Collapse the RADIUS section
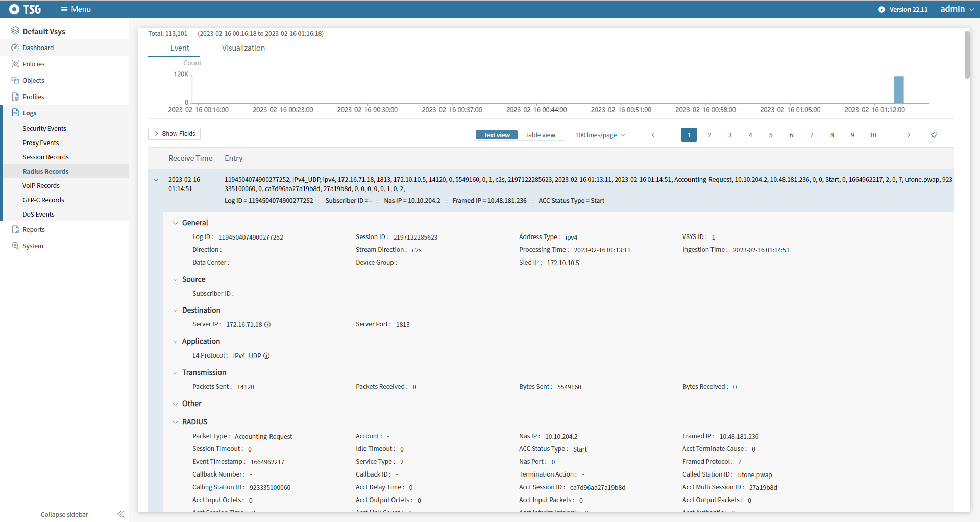 coord(175,422)
